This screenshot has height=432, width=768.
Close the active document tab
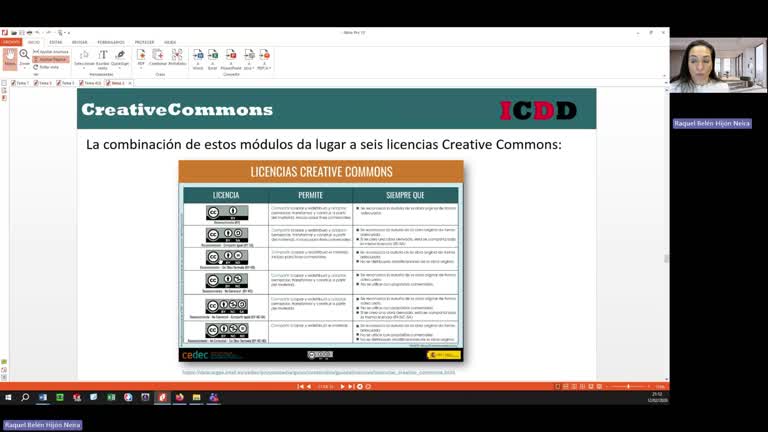coord(130,83)
